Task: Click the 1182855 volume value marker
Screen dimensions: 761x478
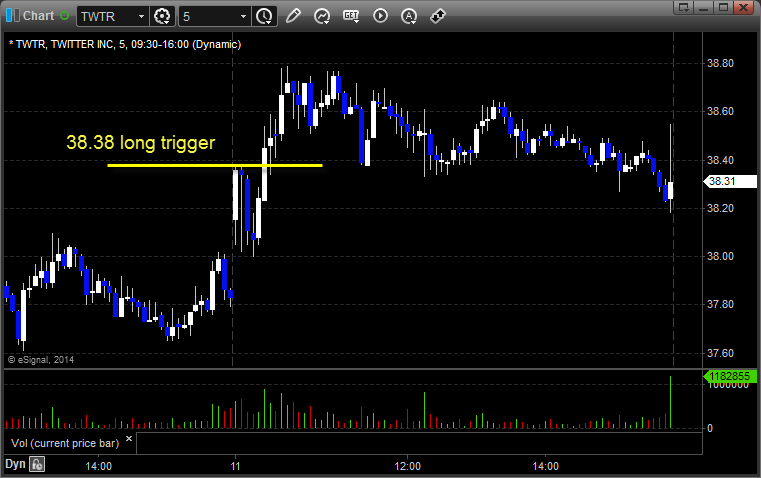Action: (x=730, y=376)
